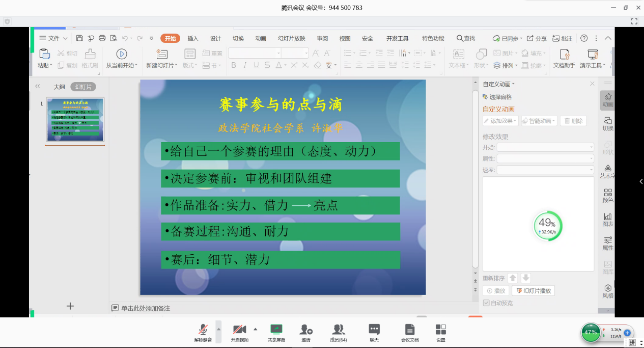
Task: Unmute microphone via 解除静音
Action: 203,333
